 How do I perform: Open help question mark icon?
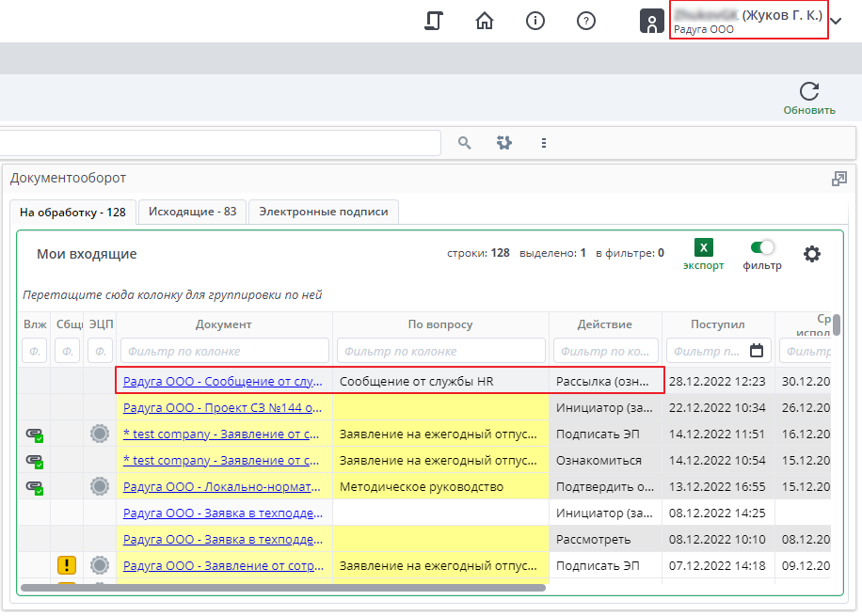click(x=585, y=21)
